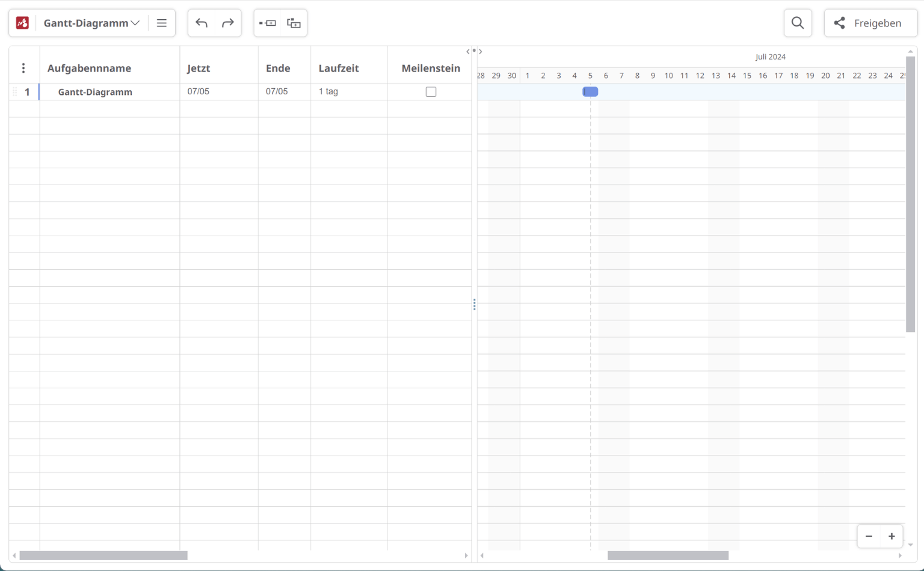Open the hamburger menu
Screen dimensions: 924x571
pos(162,23)
